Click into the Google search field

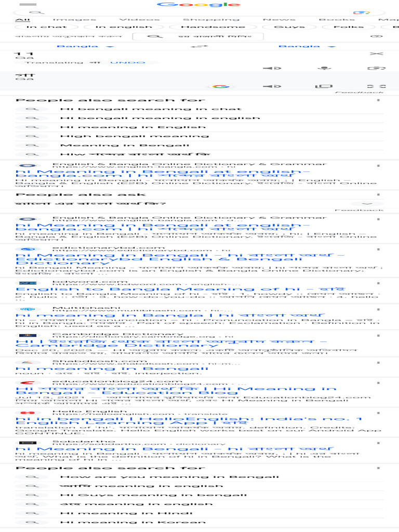pos(190,12)
